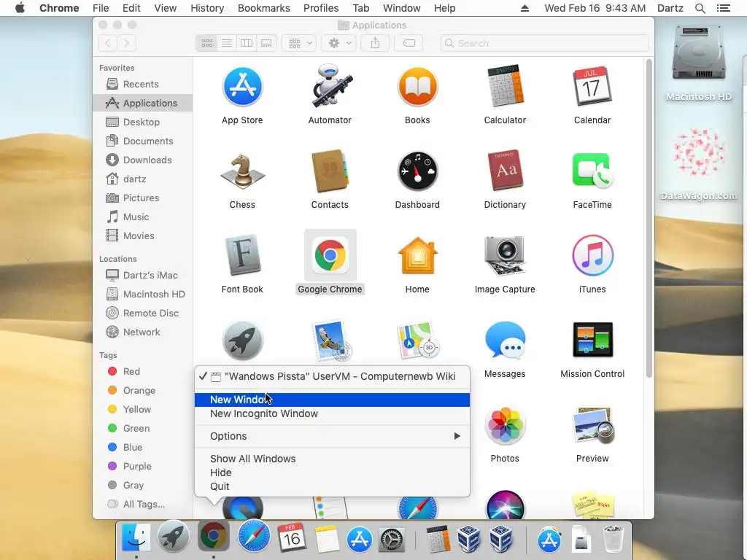The height and width of the screenshot is (560, 747).
Task: Select the checked "Wandows Pissta" UserVM window entry
Action: tap(332, 377)
